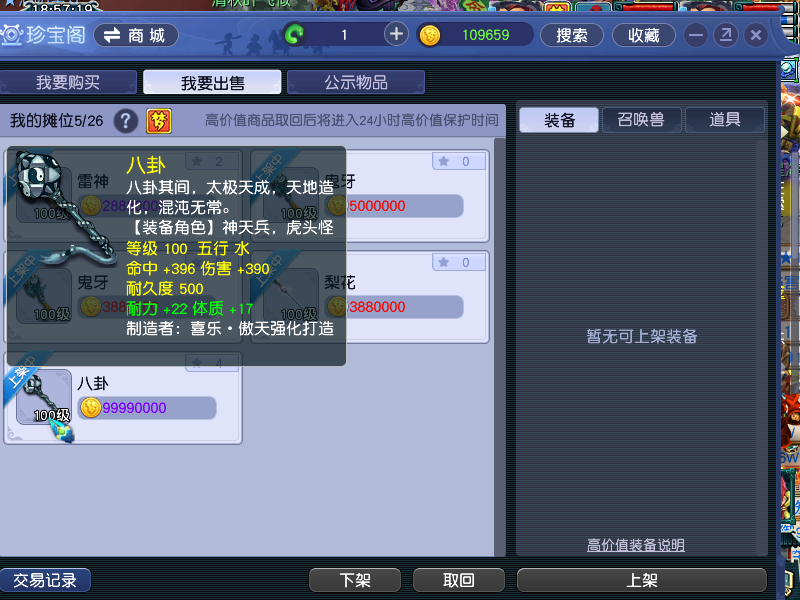The height and width of the screenshot is (600, 800).
Task: Click the red icon beside the help button
Action: coord(159,121)
